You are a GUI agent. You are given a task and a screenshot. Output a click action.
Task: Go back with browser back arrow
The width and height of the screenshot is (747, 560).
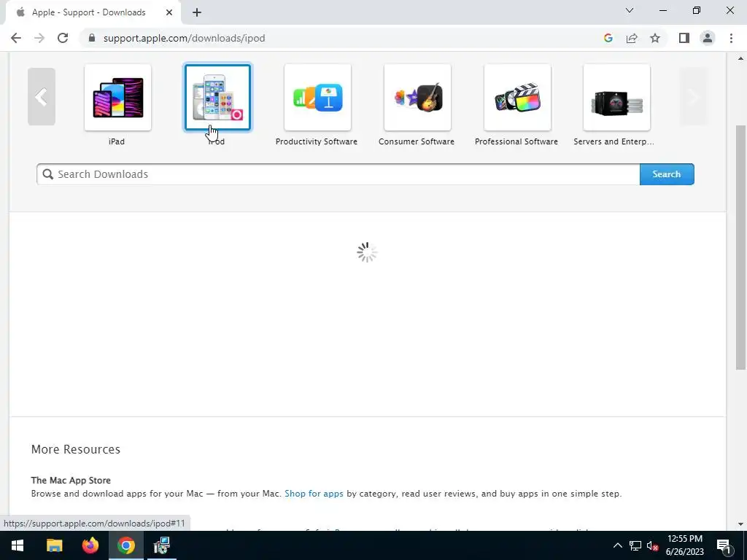16,38
